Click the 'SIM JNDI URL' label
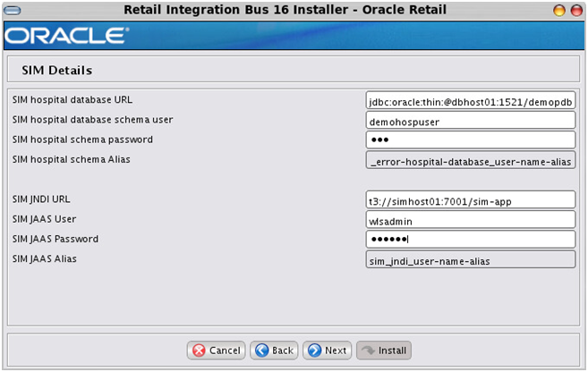 41,199
